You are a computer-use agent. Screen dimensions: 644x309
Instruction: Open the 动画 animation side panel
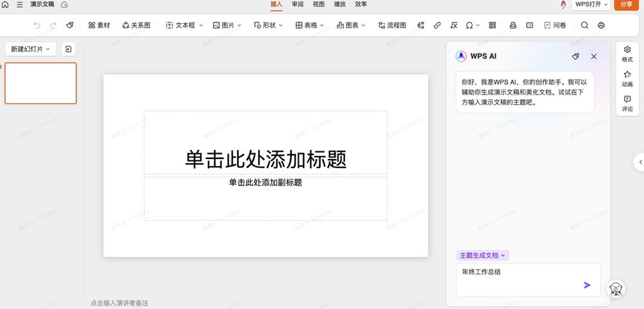pyautogui.click(x=627, y=79)
